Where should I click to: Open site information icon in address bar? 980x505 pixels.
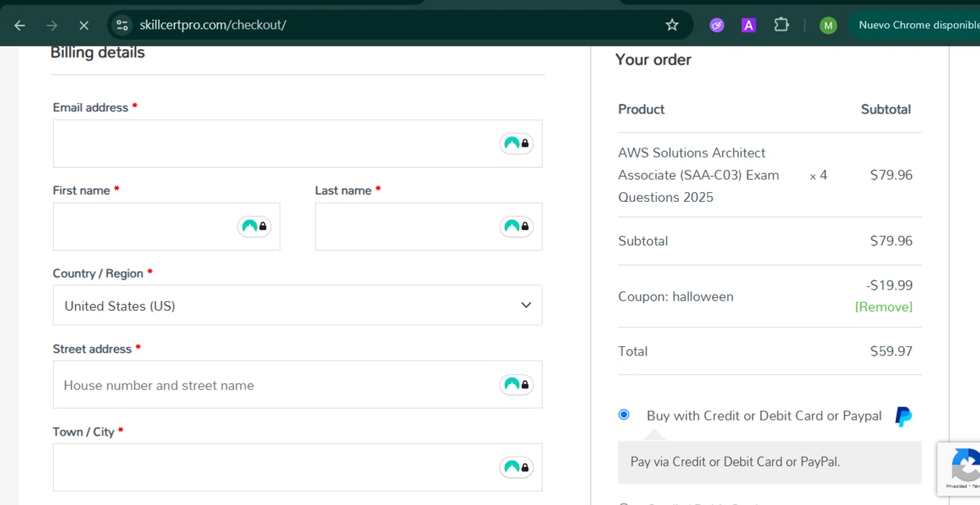click(x=122, y=25)
